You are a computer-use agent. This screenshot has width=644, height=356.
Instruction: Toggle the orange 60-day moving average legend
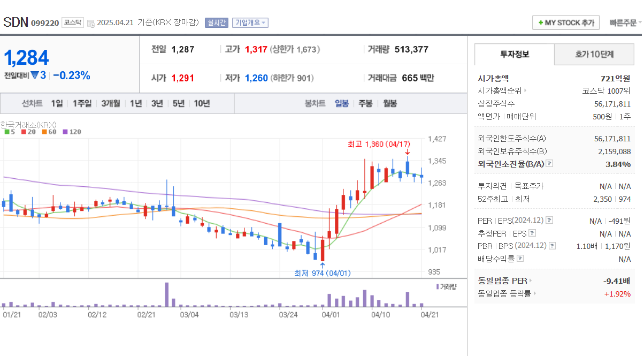(x=43, y=131)
